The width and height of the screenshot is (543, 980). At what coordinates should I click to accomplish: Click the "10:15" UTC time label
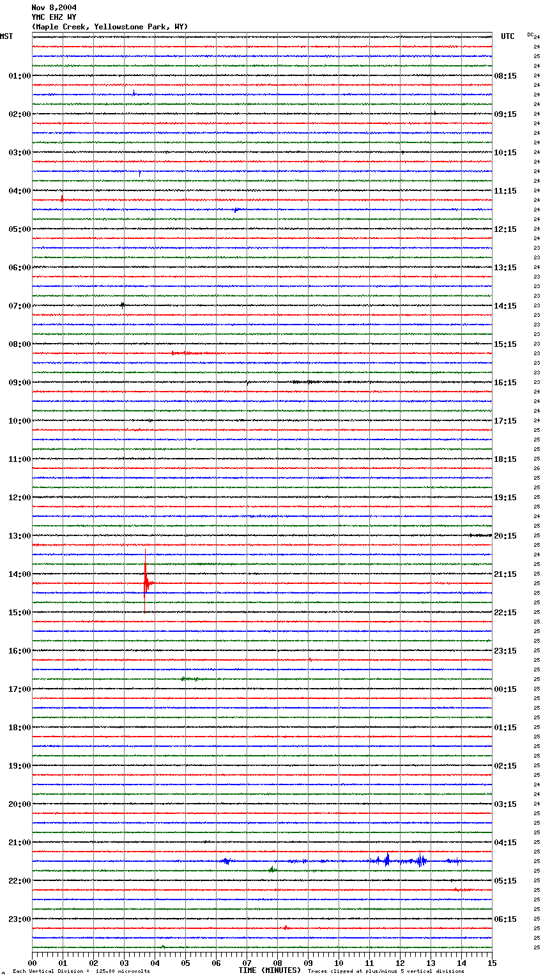[x=505, y=153]
